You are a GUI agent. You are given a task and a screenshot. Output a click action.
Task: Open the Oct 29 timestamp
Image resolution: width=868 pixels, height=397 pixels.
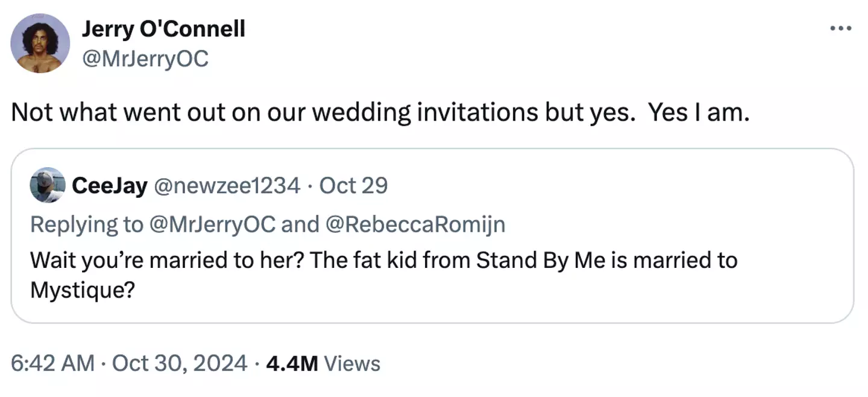(353, 185)
